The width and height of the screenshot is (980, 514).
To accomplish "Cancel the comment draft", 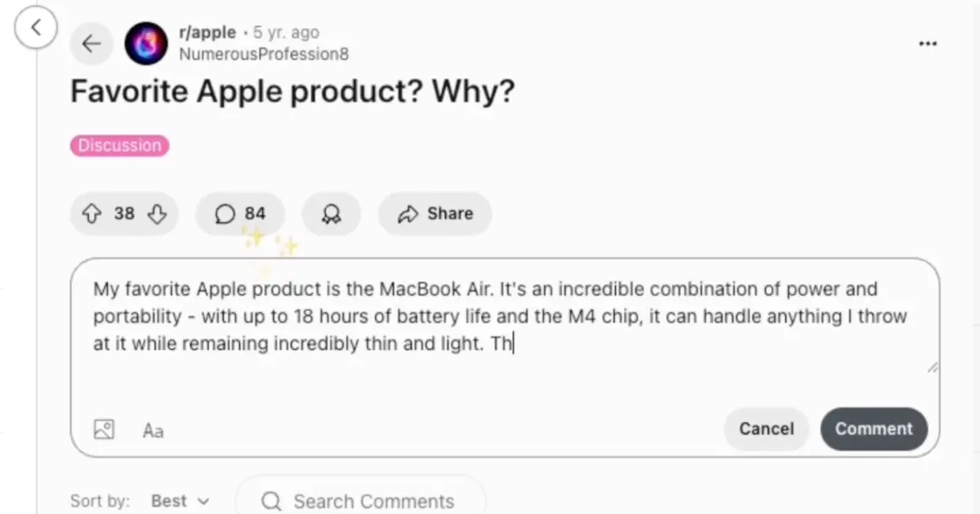I will 766,429.
